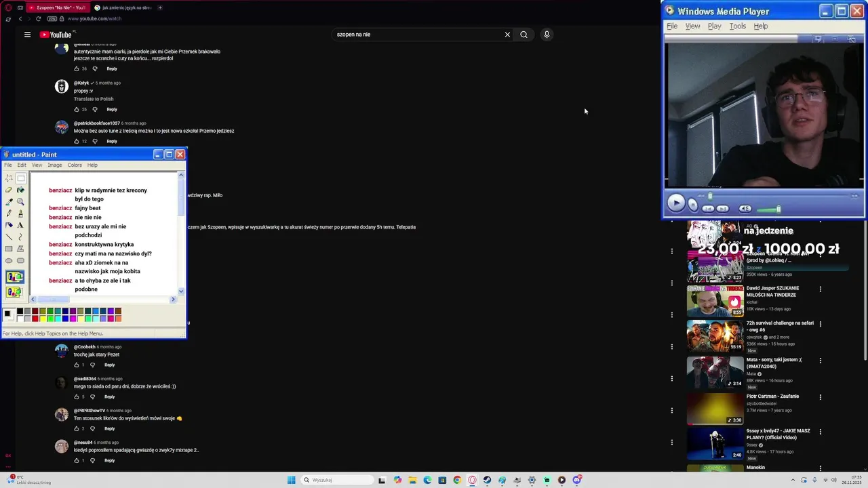The width and height of the screenshot is (868, 488).
Task: Pick the Pick Color eyedropper in Paint
Action: [x=9, y=201]
